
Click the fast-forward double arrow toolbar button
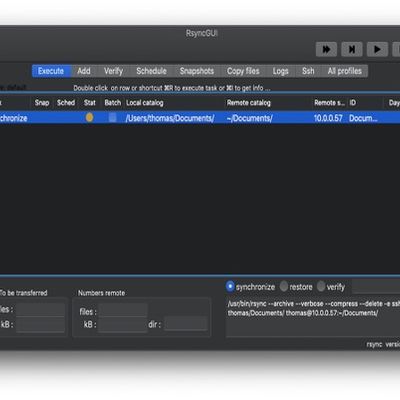[x=326, y=50]
